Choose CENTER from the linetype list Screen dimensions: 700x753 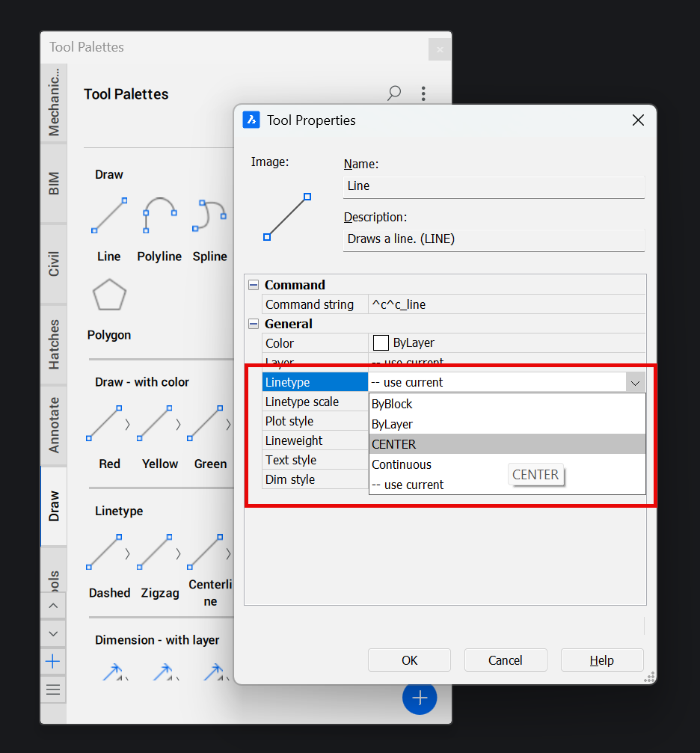[394, 444]
